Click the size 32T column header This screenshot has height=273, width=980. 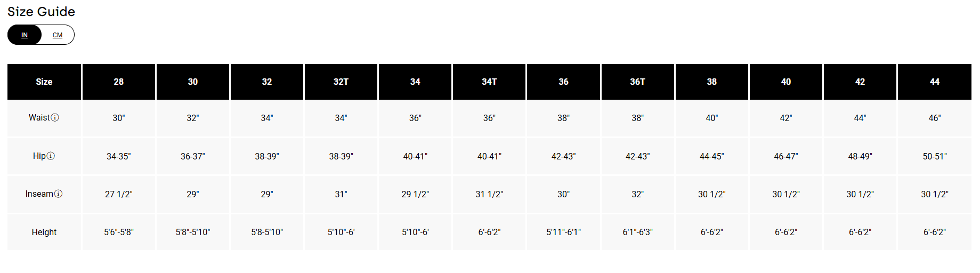[x=341, y=82]
